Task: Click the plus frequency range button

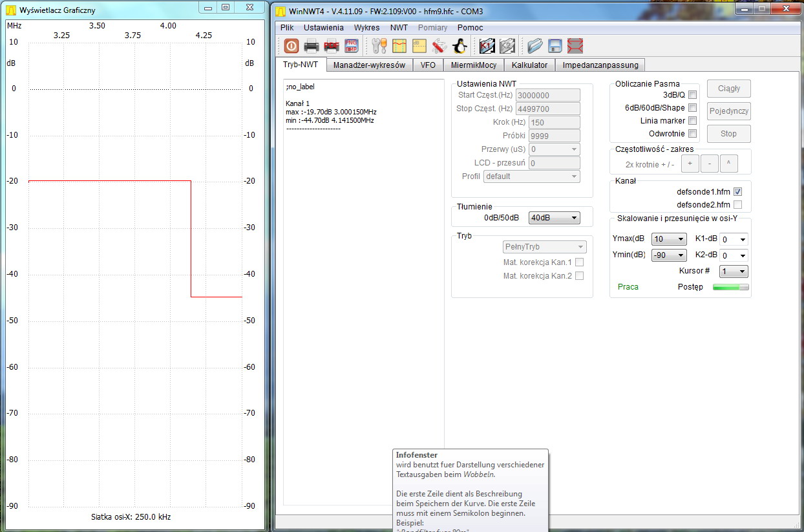Action: [690, 164]
